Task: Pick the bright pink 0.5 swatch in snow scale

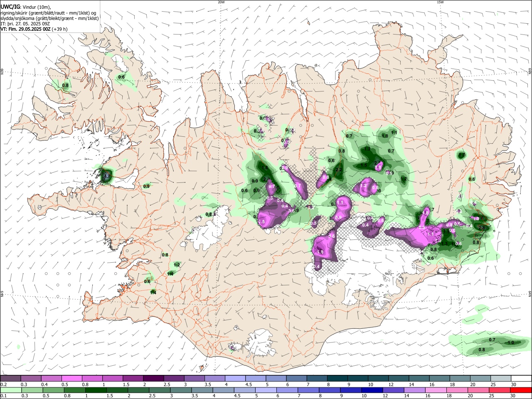Action: [x=71, y=379]
